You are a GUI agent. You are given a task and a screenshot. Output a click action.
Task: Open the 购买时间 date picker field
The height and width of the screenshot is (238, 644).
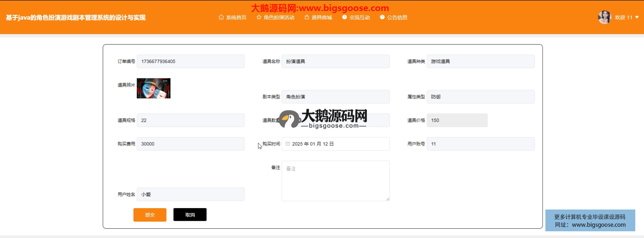(x=335, y=144)
